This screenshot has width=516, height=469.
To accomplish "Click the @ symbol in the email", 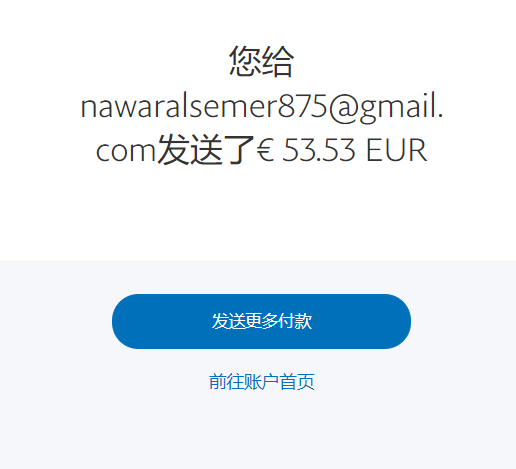I will coord(344,107).
